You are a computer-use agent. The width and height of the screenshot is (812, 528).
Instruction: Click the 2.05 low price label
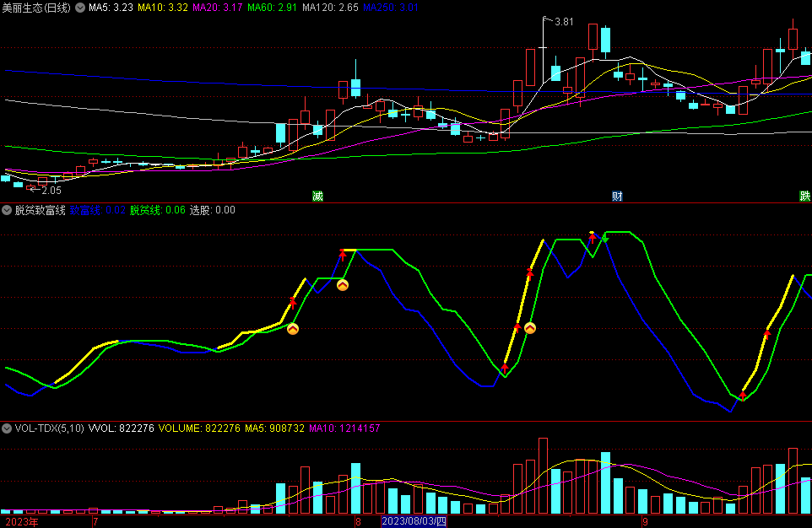point(51,191)
